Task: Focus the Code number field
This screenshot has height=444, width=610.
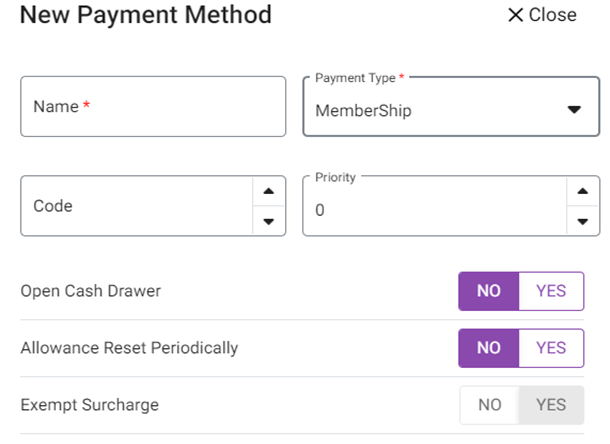Action: click(135, 206)
